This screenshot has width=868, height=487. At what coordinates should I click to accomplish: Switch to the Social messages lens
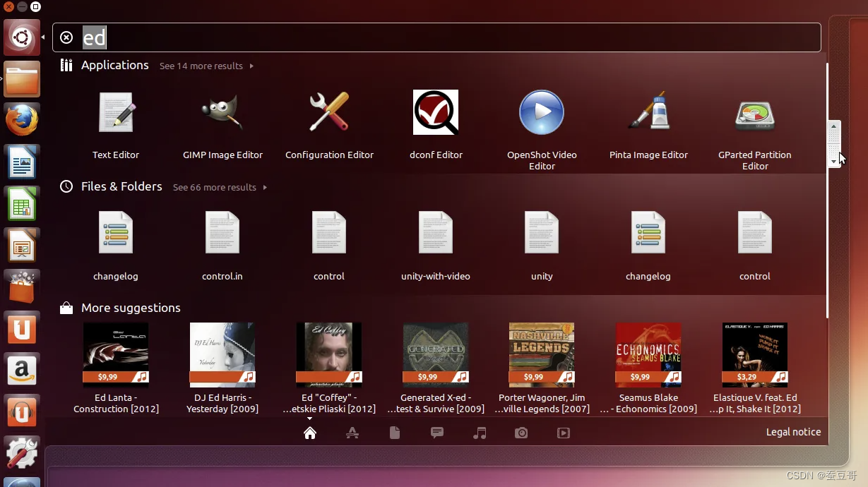pos(437,433)
